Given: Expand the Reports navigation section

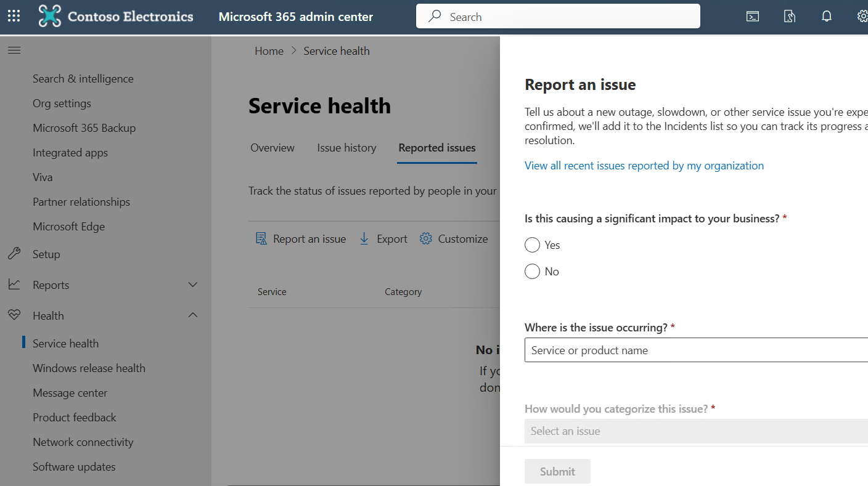Looking at the screenshot, I should [193, 285].
